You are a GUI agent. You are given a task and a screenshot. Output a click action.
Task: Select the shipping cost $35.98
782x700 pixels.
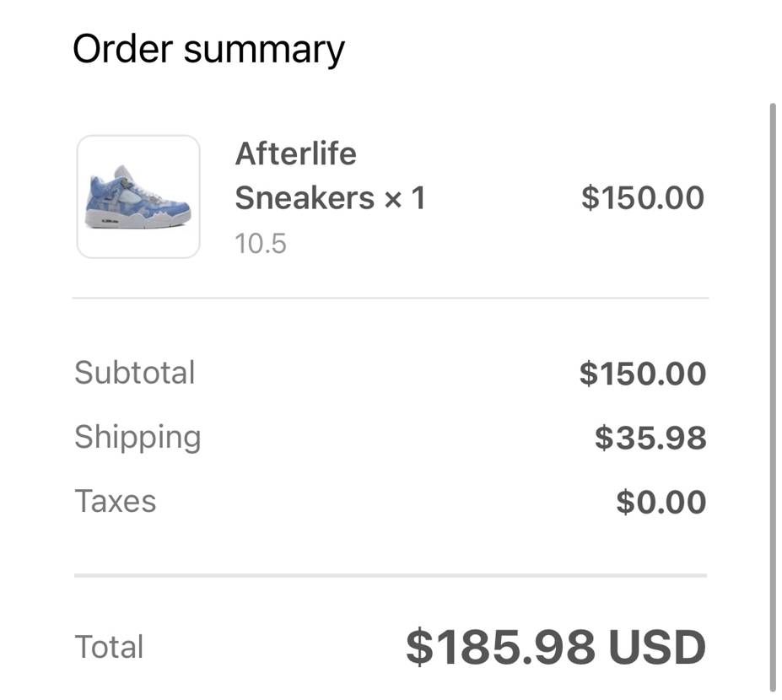click(x=650, y=438)
